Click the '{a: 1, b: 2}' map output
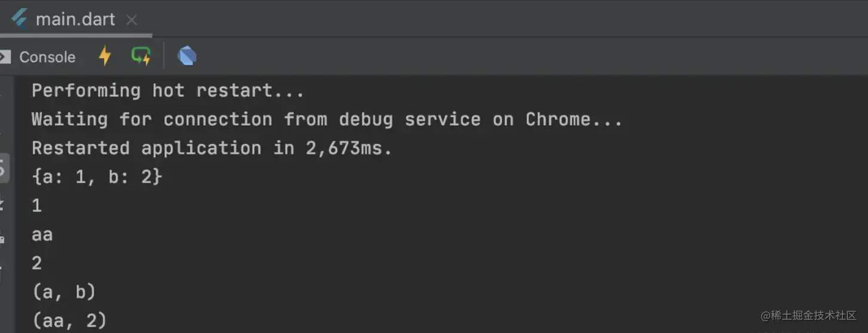This screenshot has height=333, width=868. point(97,177)
